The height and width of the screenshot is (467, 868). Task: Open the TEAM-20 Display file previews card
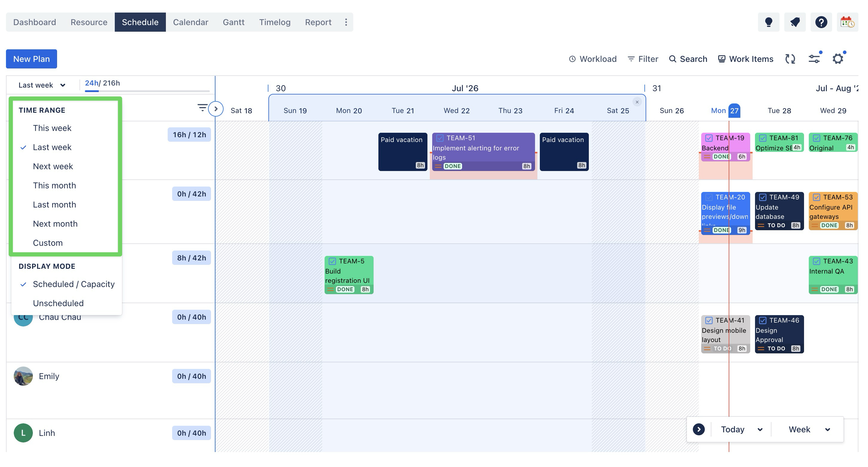pos(725,213)
